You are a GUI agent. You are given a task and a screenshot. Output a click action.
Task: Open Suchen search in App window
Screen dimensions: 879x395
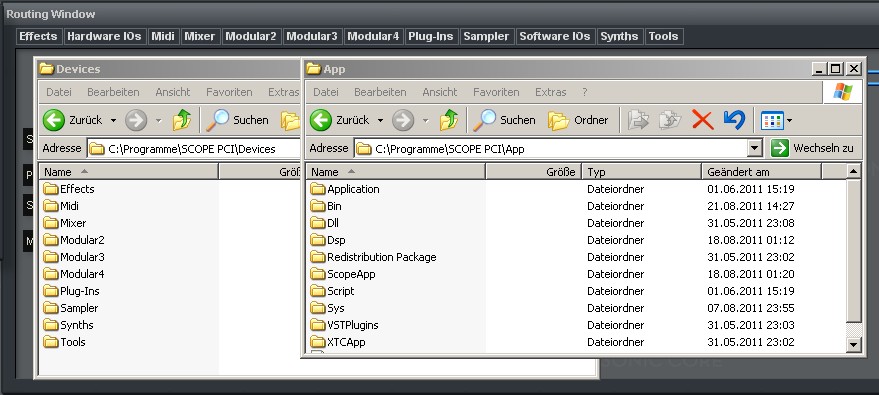[x=505, y=120]
